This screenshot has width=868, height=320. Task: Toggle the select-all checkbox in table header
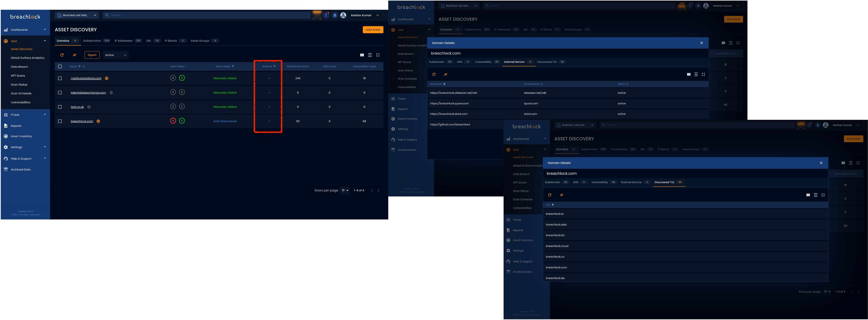point(60,66)
